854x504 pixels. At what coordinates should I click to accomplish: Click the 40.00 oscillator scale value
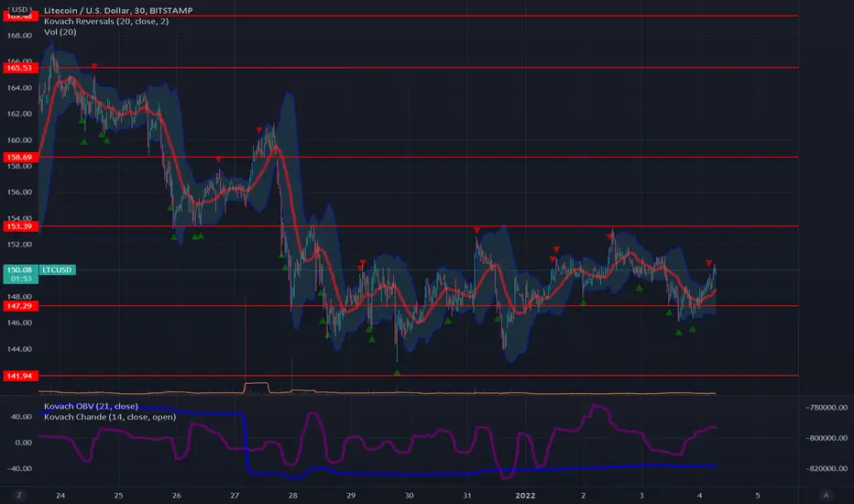[x=22, y=417]
